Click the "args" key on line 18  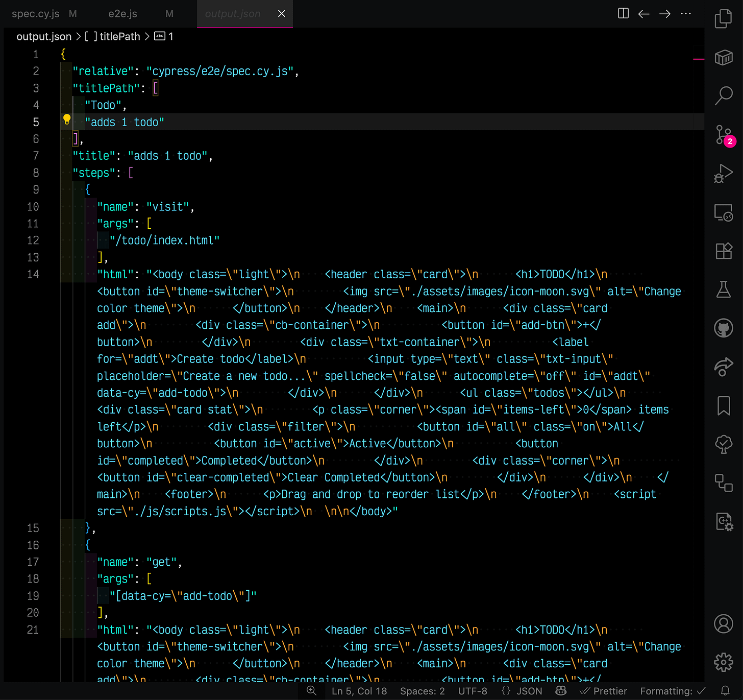pyautogui.click(x=116, y=579)
